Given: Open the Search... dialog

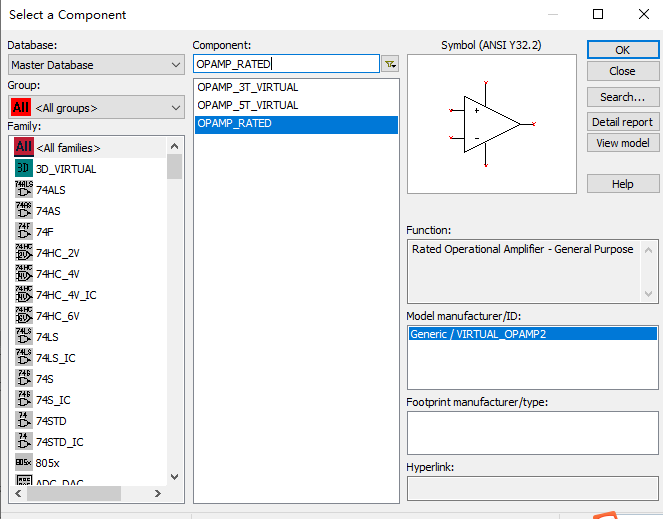Looking at the screenshot, I should click(622, 97).
